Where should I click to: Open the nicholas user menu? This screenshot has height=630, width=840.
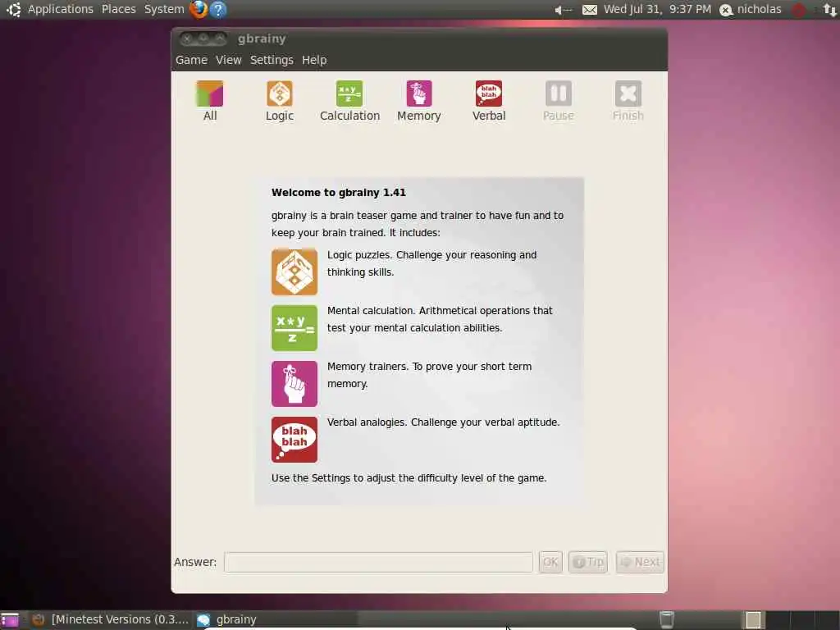pos(750,9)
